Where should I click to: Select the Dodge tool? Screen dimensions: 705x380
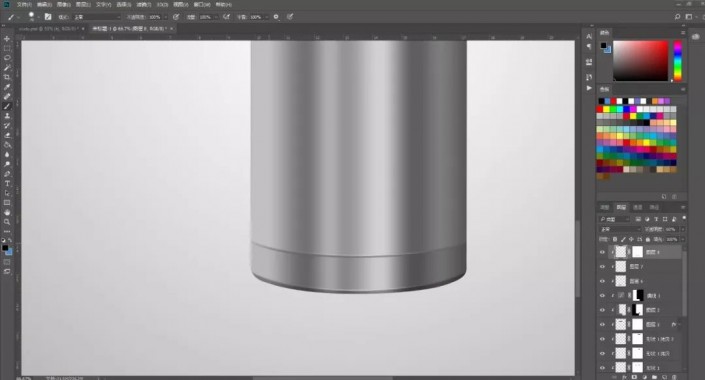(7, 164)
